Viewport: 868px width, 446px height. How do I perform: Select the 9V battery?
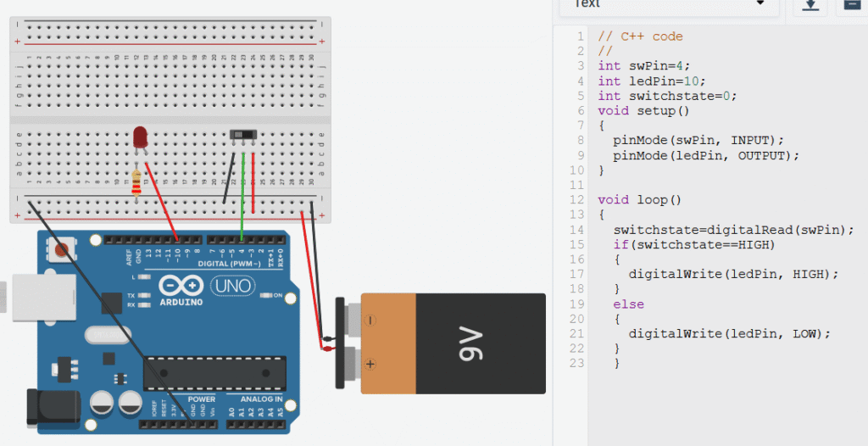pyautogui.click(x=453, y=343)
